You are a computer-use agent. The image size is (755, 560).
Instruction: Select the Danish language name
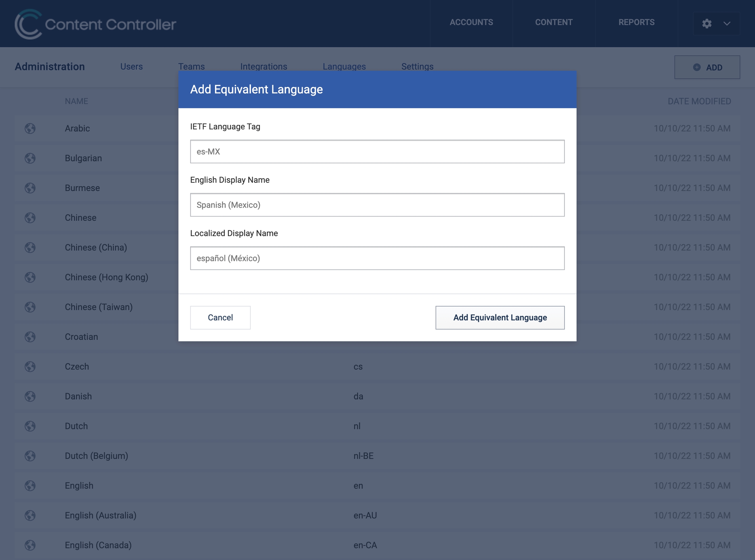click(78, 396)
